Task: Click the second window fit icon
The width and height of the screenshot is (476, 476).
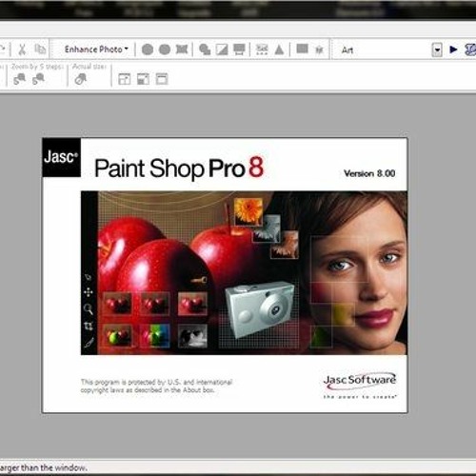Action: (143, 79)
